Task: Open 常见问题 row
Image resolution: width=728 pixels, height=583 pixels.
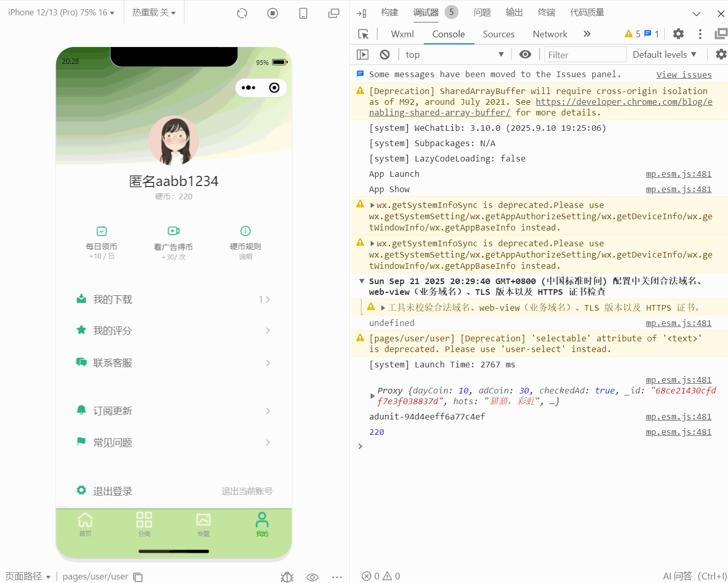Action: 174,442
